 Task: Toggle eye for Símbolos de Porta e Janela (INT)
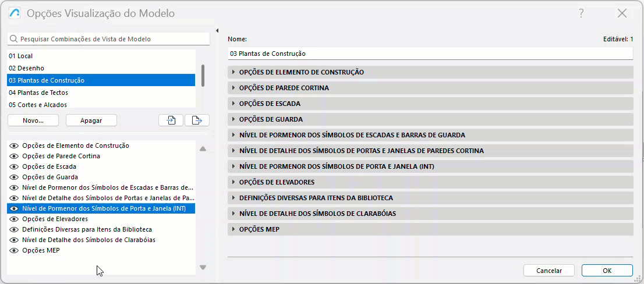coord(15,208)
